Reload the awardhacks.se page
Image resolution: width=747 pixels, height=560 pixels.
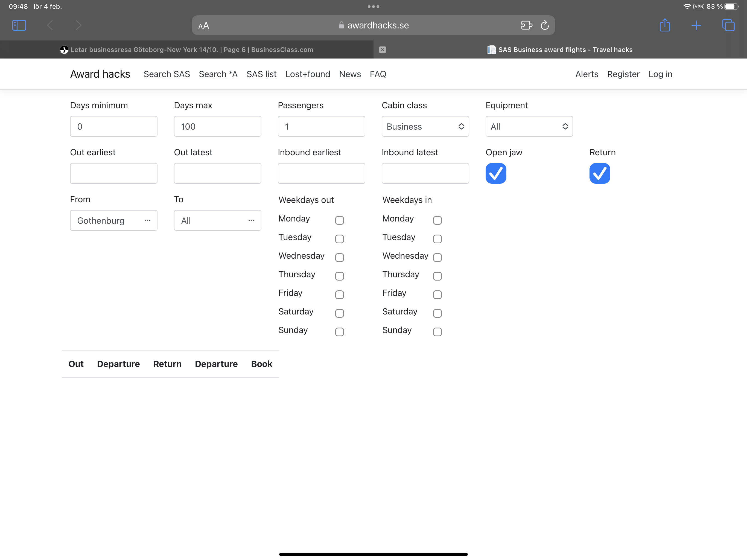click(544, 25)
